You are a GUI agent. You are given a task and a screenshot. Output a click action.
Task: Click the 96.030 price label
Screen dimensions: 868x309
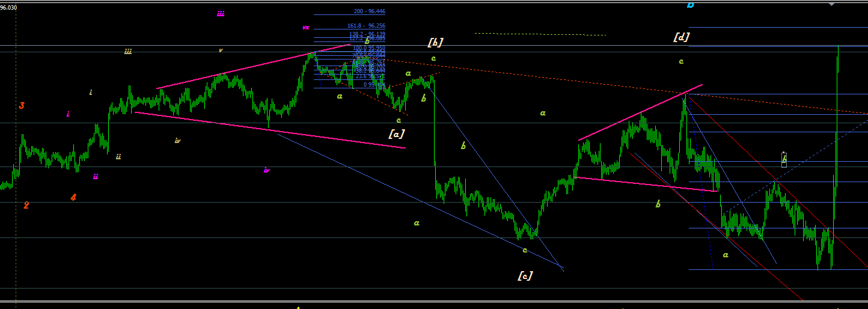9,7
